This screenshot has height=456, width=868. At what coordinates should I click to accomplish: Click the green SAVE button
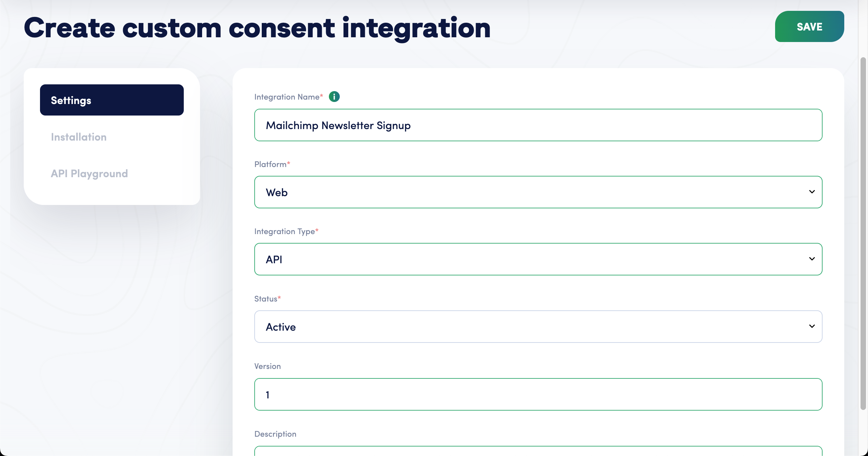809,26
